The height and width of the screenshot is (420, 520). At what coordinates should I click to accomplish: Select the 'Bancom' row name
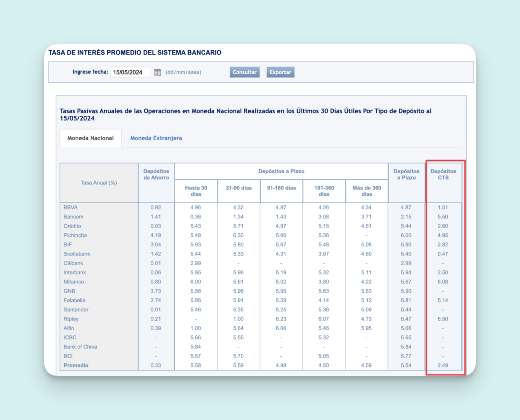pos(74,217)
